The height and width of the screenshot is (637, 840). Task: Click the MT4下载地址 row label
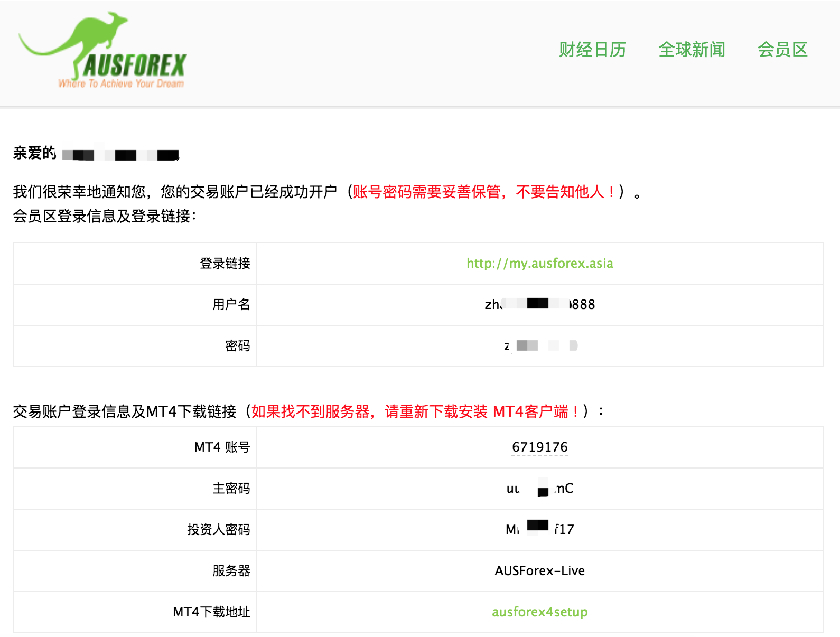click(211, 612)
